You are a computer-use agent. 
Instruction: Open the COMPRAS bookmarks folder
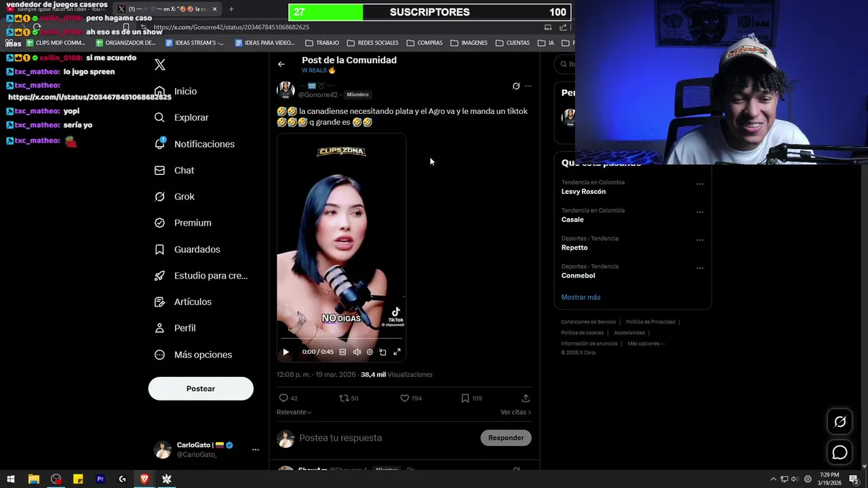coord(425,43)
